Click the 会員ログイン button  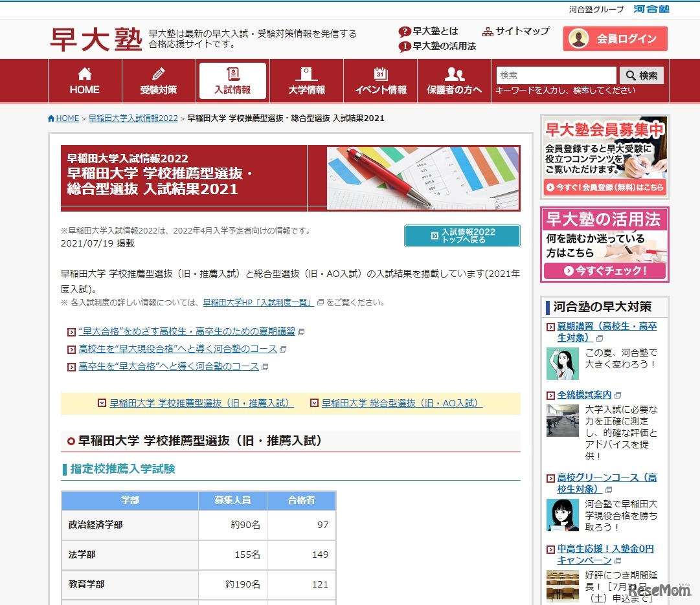[x=615, y=39]
